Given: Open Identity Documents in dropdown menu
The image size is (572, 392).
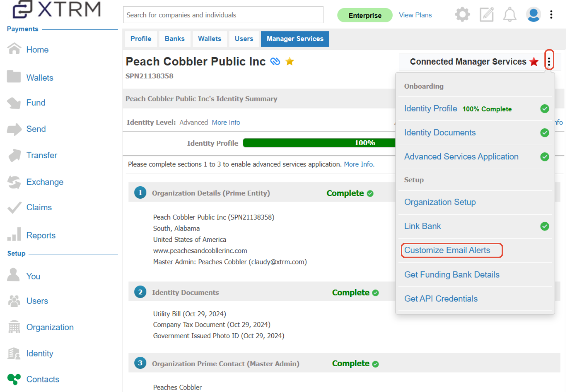Looking at the screenshot, I should (x=440, y=133).
